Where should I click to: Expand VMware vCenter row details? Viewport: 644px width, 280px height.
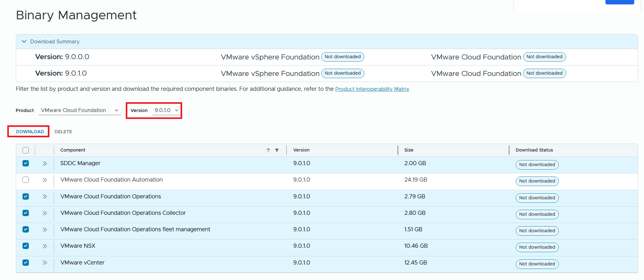45,263
